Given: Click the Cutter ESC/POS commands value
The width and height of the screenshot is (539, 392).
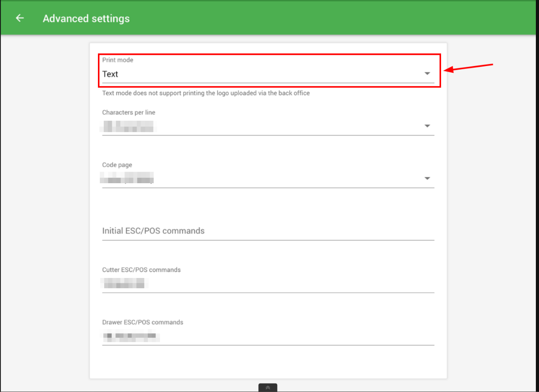Looking at the screenshot, I should point(124,283).
